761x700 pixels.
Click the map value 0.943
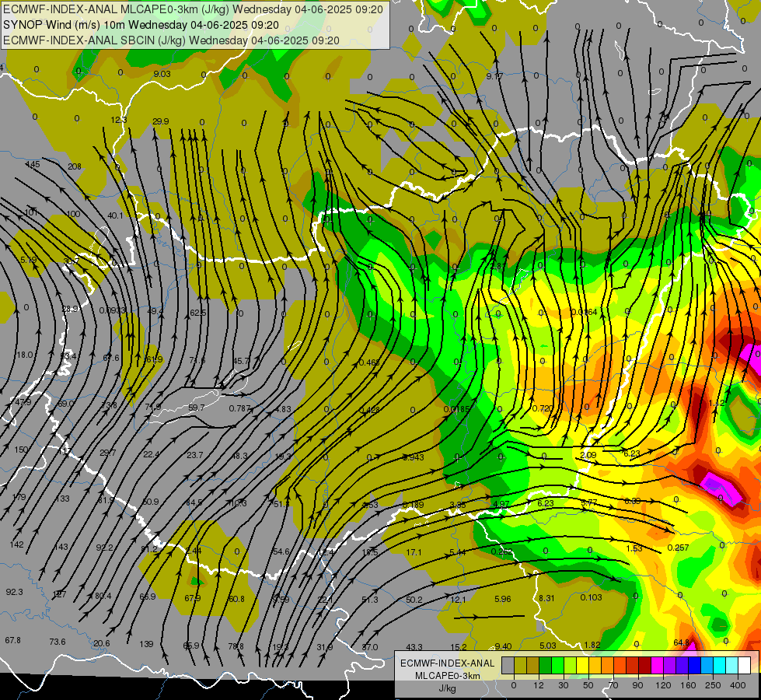click(x=414, y=457)
